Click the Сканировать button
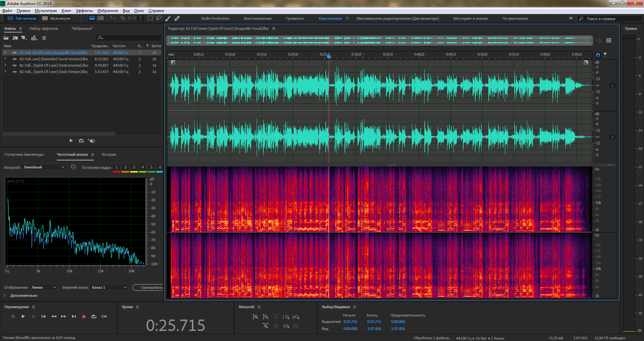 coord(148,287)
